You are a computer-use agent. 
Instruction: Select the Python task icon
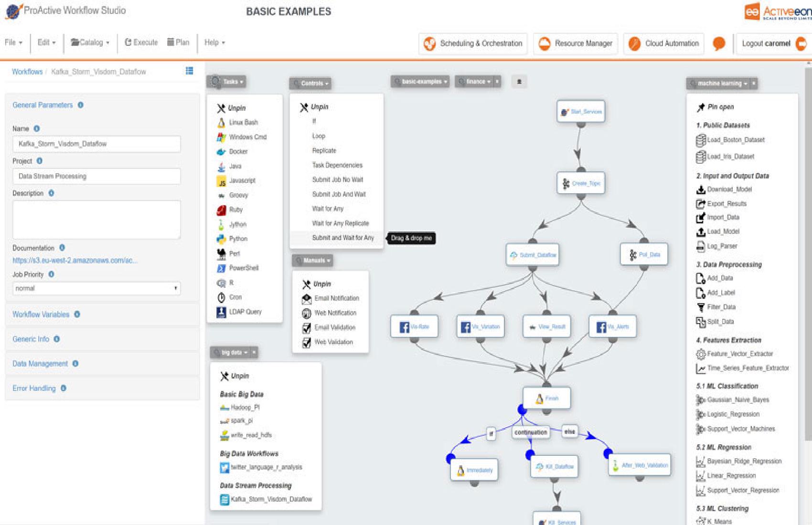coord(221,239)
